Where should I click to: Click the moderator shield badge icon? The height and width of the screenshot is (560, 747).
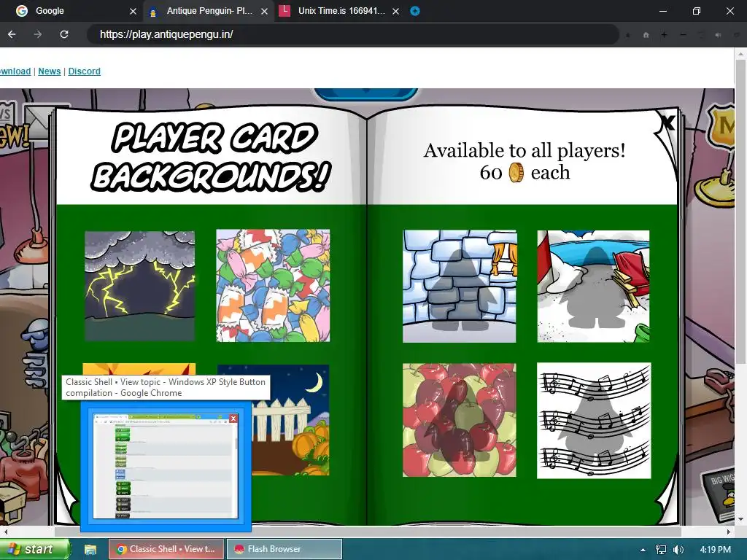pos(720,126)
